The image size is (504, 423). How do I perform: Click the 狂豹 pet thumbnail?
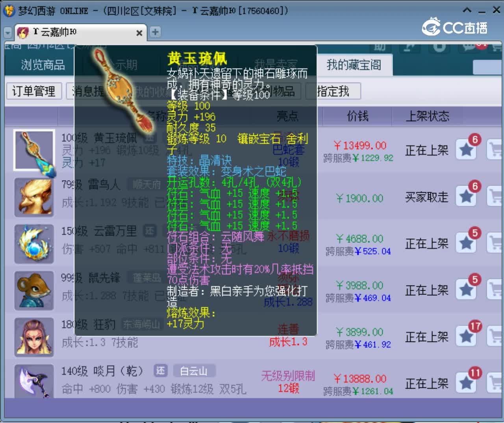click(34, 337)
